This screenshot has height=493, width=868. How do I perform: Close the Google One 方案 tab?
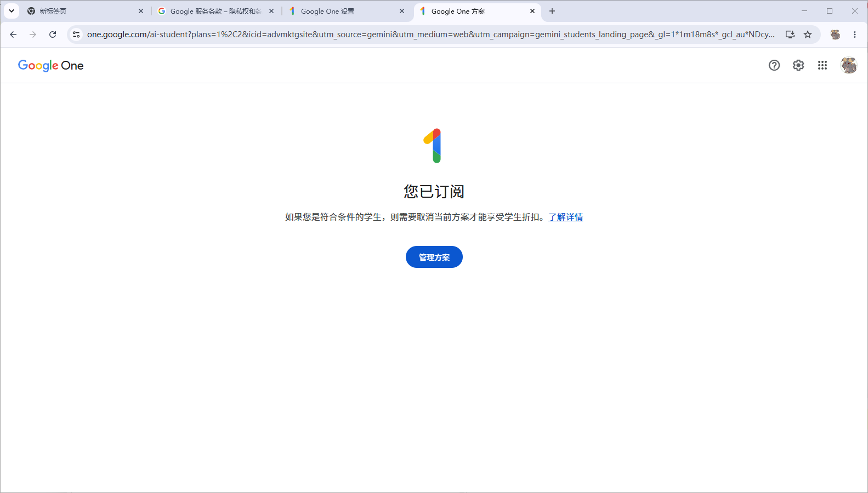(x=532, y=11)
